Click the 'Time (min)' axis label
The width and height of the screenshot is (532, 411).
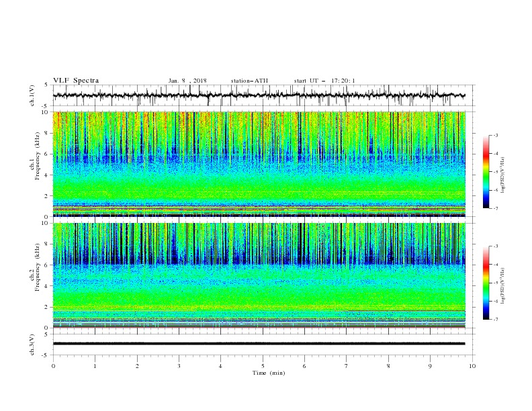[269, 373]
